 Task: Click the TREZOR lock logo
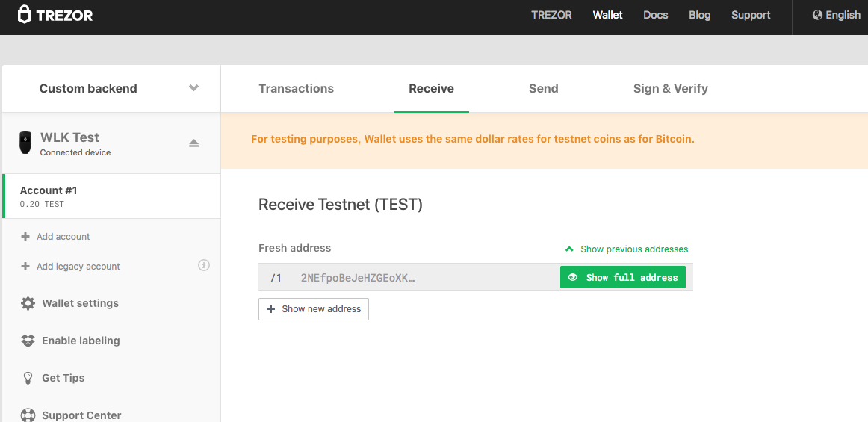point(25,14)
